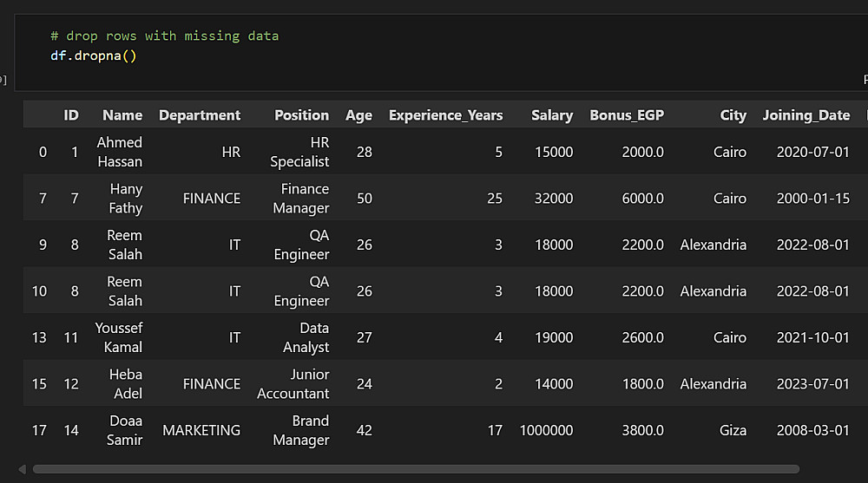Click the Name column header
Viewport: 868px width, 483px height.
[x=122, y=115]
